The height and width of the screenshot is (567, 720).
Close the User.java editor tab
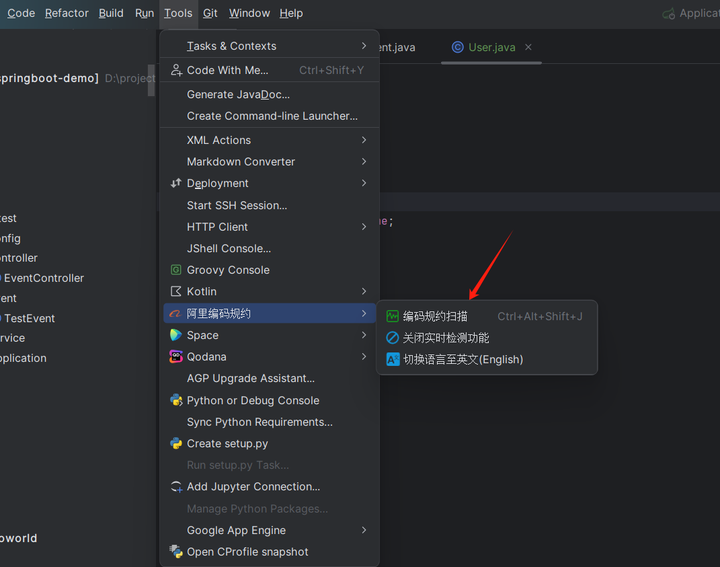[529, 47]
